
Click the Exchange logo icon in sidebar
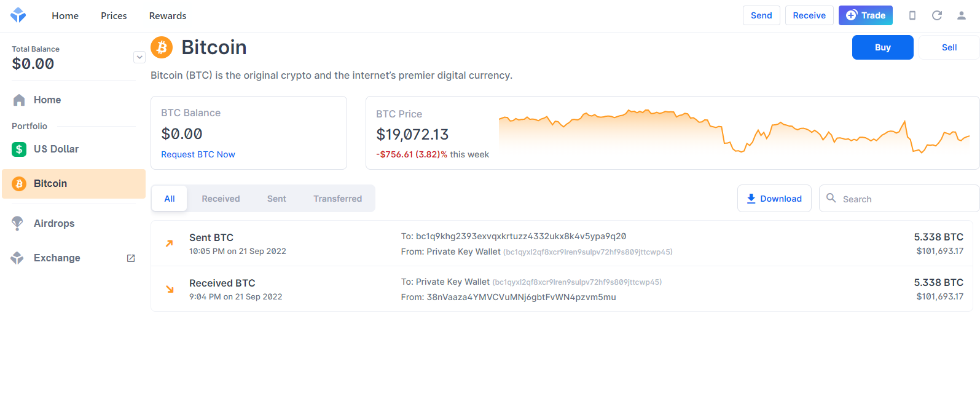17,258
